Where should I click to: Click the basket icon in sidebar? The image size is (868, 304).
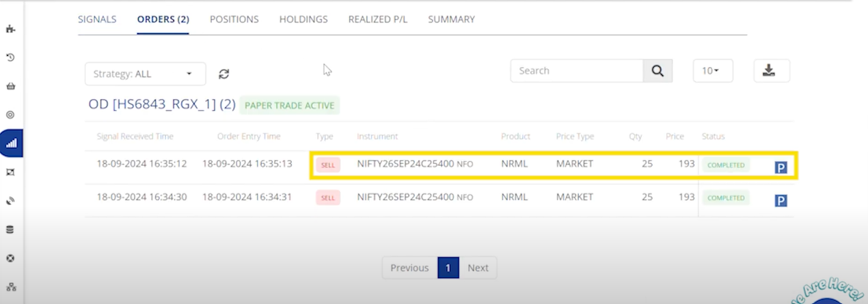click(11, 86)
